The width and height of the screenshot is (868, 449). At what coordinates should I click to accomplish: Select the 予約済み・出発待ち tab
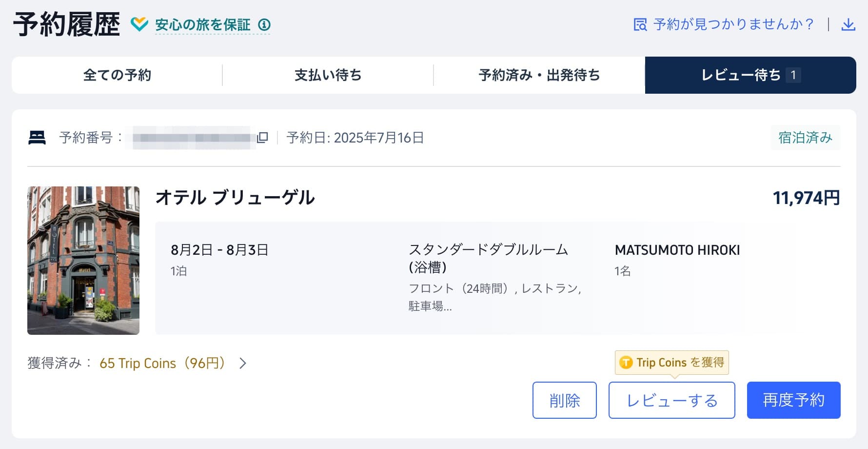[x=539, y=75]
